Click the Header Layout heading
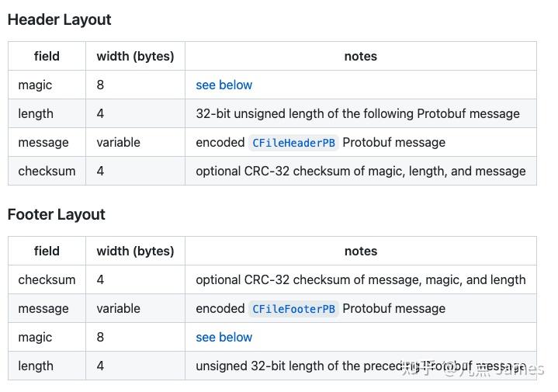 [59, 19]
